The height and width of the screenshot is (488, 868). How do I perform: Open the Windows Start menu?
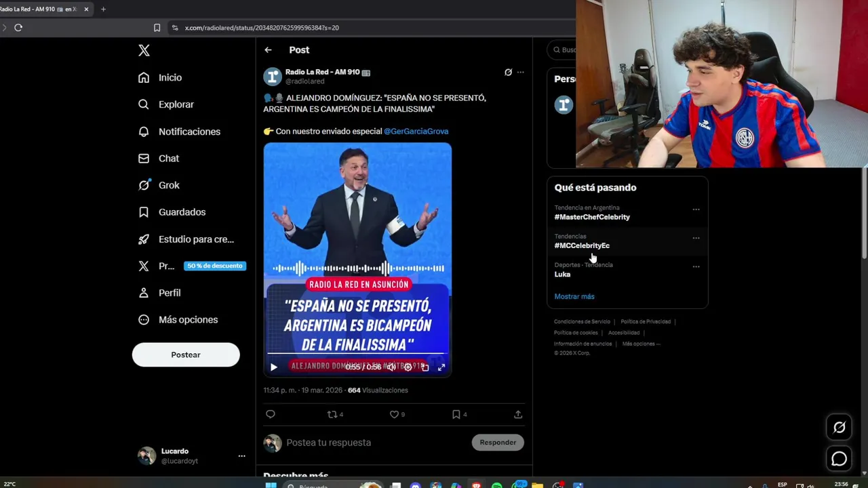(271, 485)
